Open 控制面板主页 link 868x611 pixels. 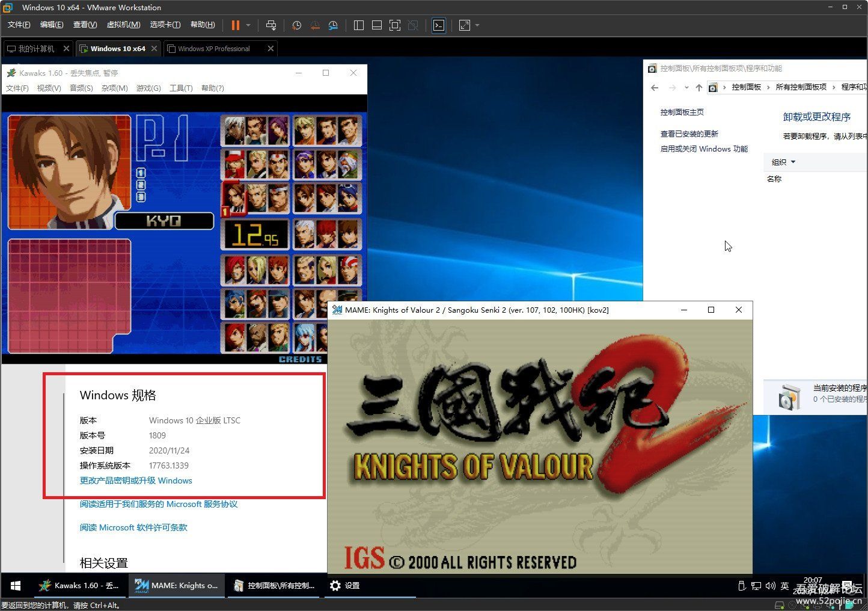682,112
